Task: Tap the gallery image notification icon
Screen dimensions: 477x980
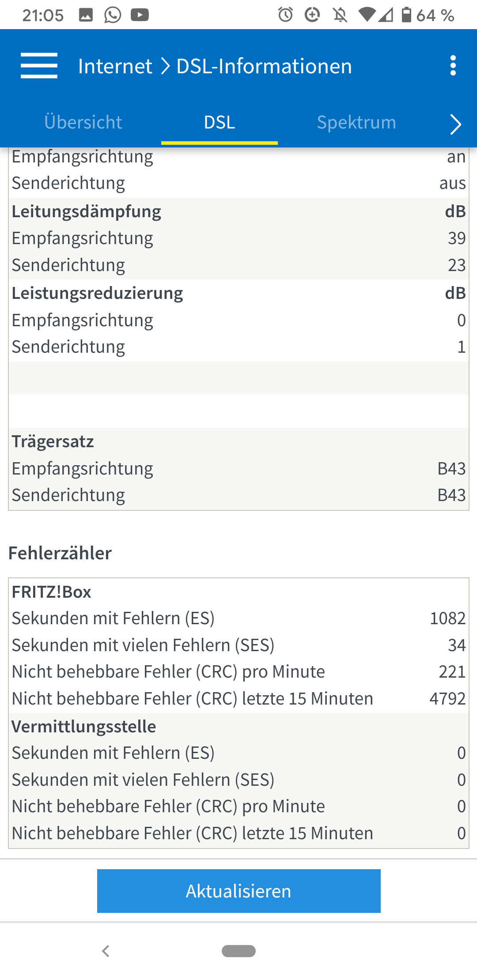Action: coord(86,15)
